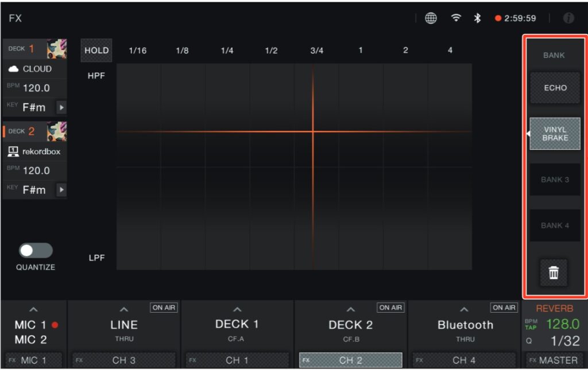Assign FX to MASTER channel
The height and width of the screenshot is (370, 588).
coord(555,360)
